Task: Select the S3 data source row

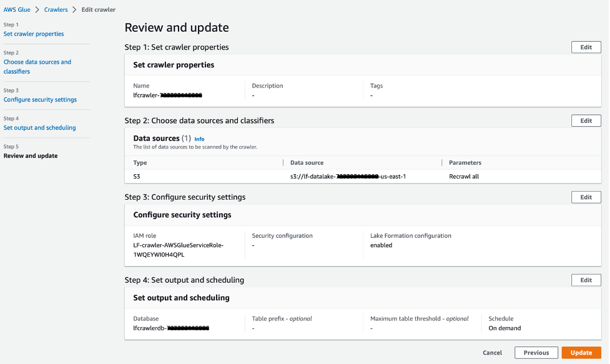Action: pyautogui.click(x=137, y=177)
